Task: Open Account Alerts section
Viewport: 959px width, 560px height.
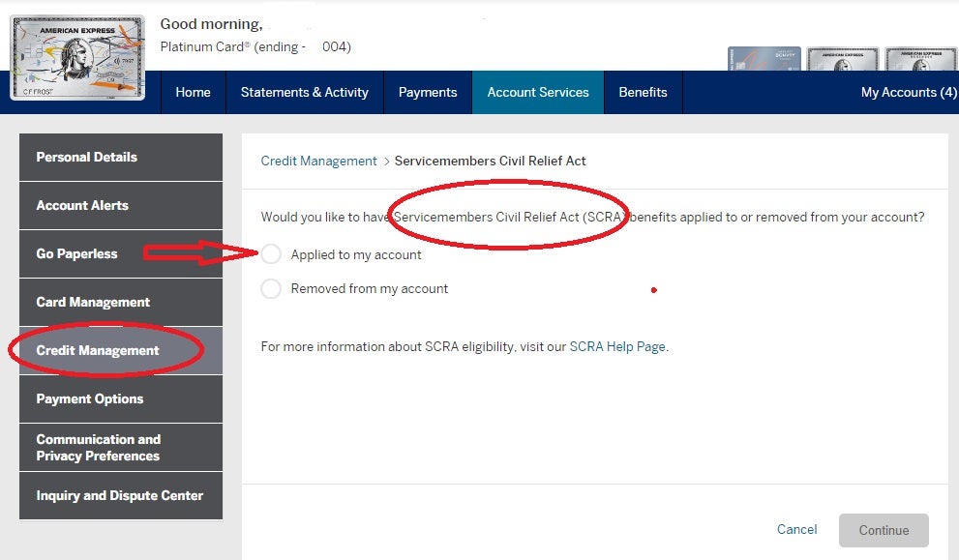Action: click(121, 205)
